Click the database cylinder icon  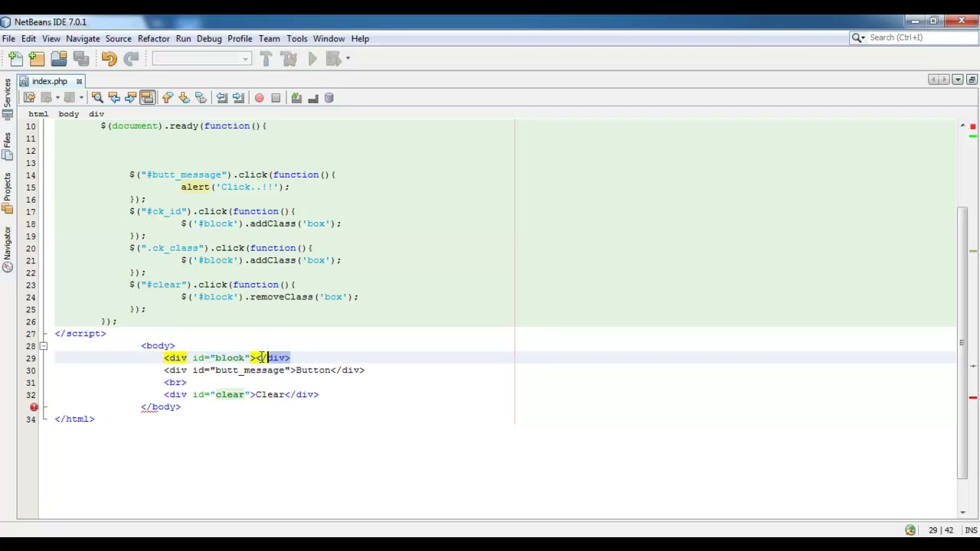[x=329, y=98]
